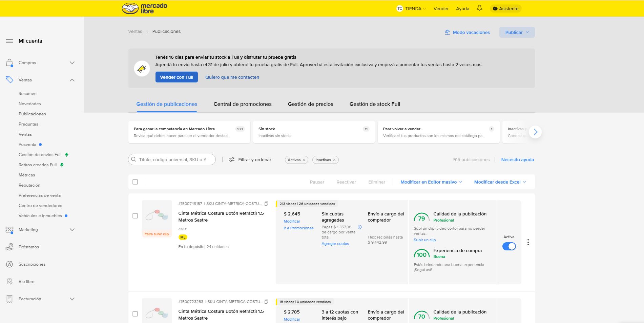Remove the Inactivas filter chip
644x323 pixels.
tap(334, 160)
